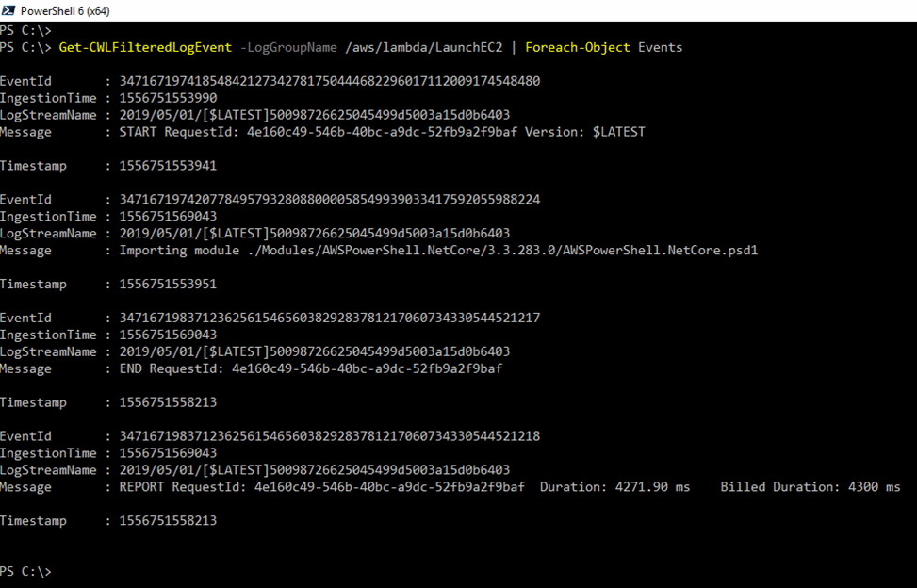Click the first EventId value ending 174548480
917x588 pixels.
click(x=329, y=81)
